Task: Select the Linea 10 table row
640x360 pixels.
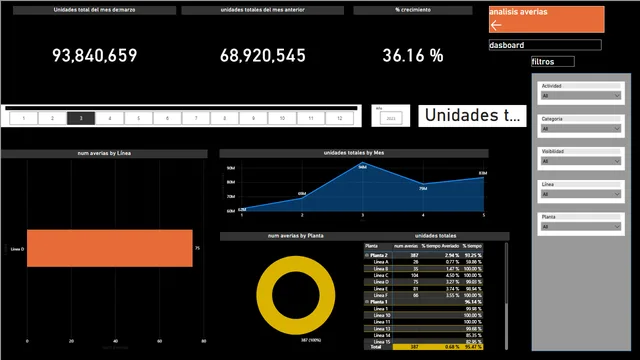Action: tap(423, 316)
